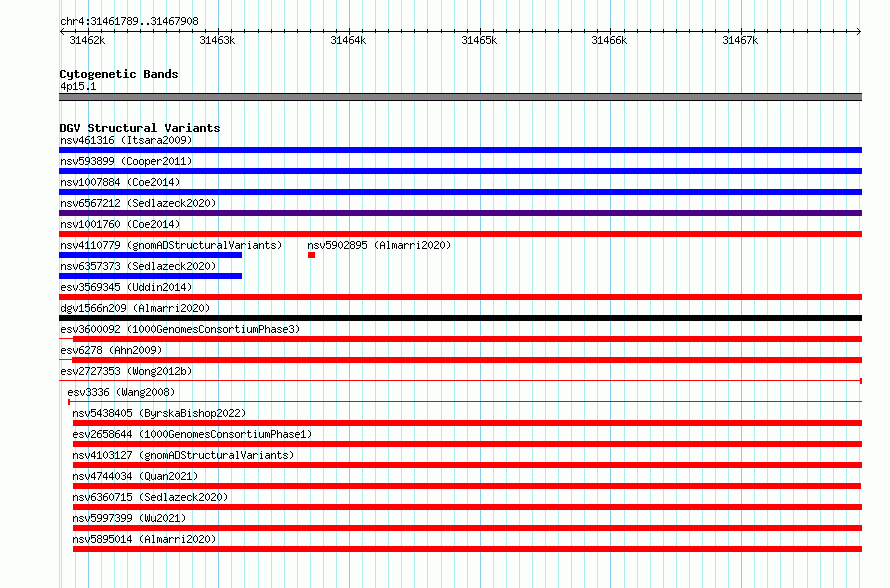Select short blue bar under nsv4110779
Viewport: 890px width, 588px height.
pos(150,255)
